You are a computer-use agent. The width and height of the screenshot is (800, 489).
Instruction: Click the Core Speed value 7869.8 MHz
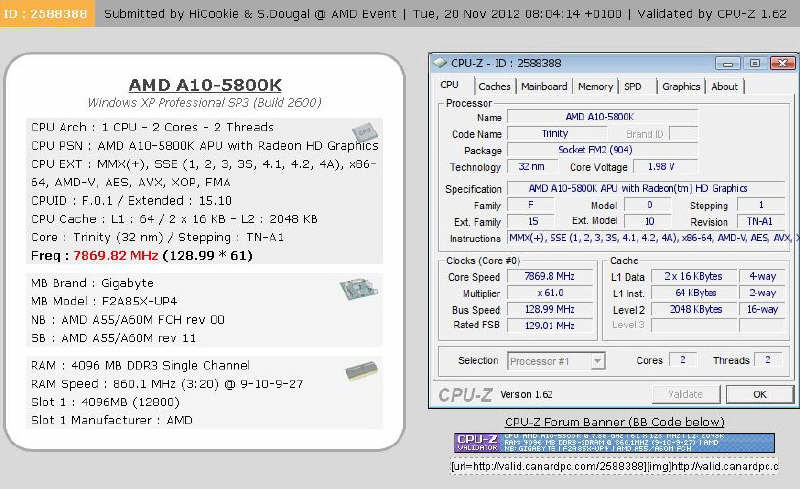point(550,276)
